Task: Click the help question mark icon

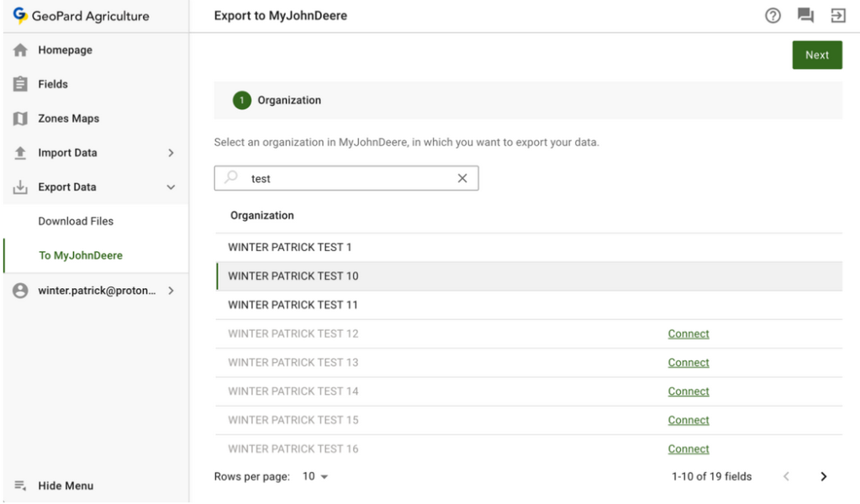Action: click(x=773, y=16)
